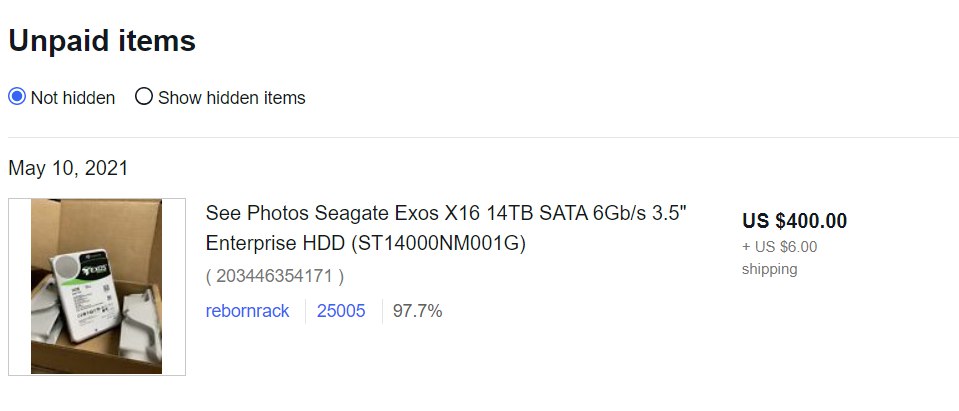The height and width of the screenshot is (411, 959).
Task: Click item number 203446354171
Action: pos(275,276)
